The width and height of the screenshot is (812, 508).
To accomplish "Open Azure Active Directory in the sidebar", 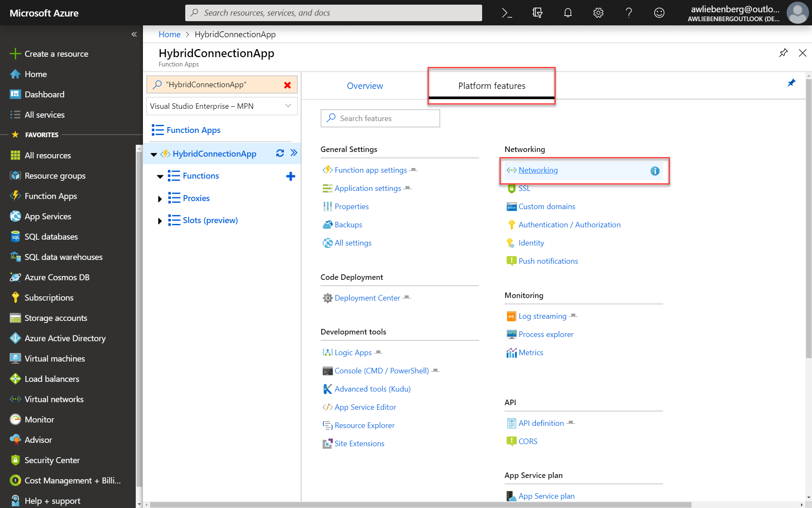I will coord(65,338).
